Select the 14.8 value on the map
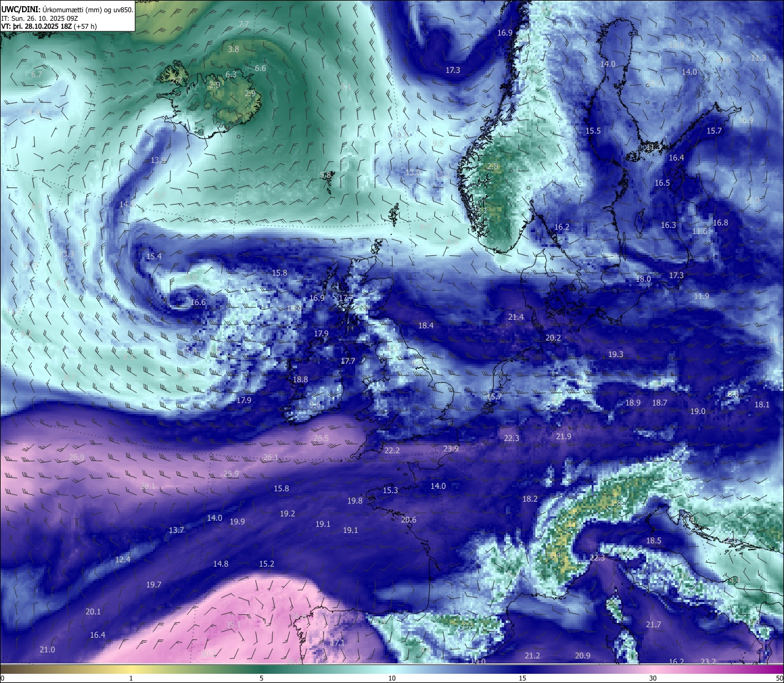This screenshot has height=683, width=784. (x=221, y=564)
